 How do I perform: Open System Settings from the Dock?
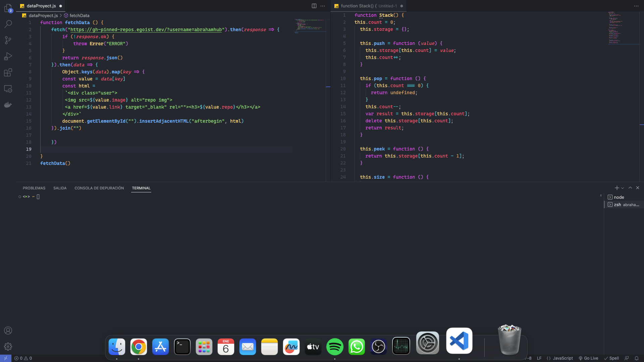click(x=428, y=343)
